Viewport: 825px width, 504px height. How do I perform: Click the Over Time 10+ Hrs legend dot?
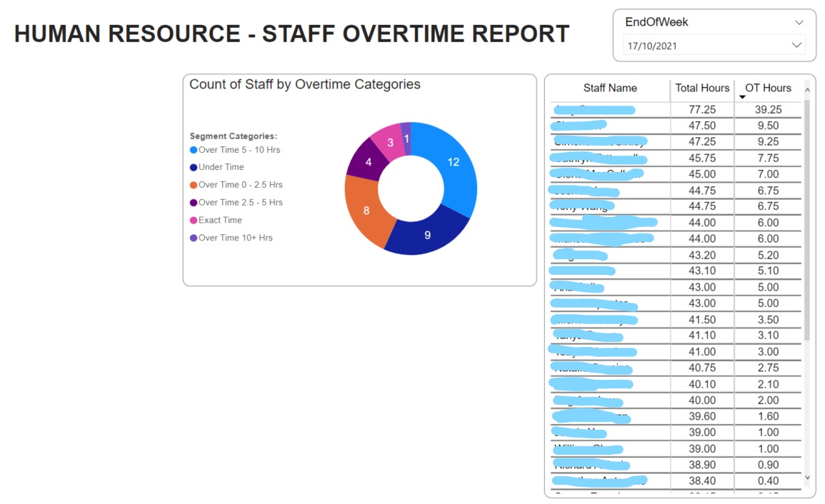194,238
